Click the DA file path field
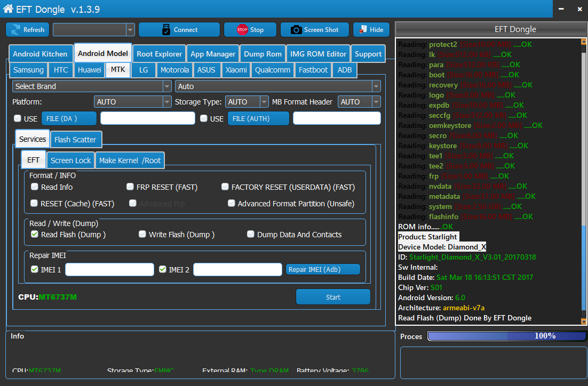 pos(148,118)
